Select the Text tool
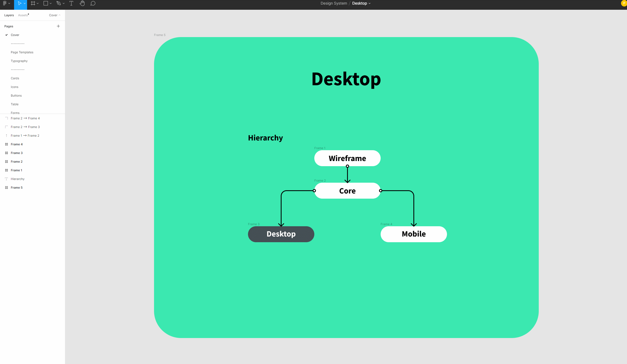The height and width of the screenshot is (364, 627). [71, 3]
